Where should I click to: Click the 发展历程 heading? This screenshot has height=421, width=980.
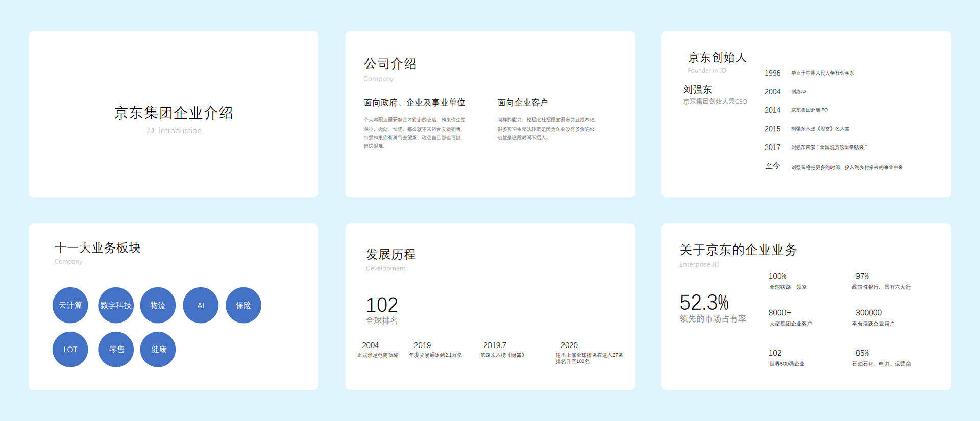pos(390,254)
